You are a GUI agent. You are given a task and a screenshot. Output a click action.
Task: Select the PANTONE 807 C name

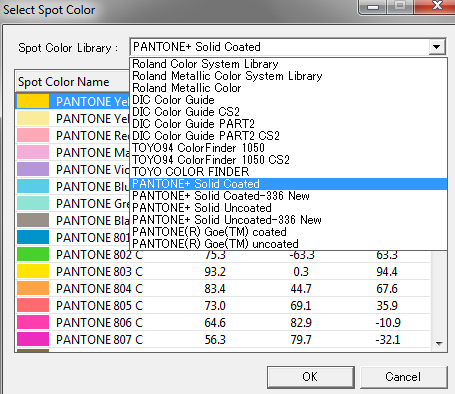[x=100, y=340]
